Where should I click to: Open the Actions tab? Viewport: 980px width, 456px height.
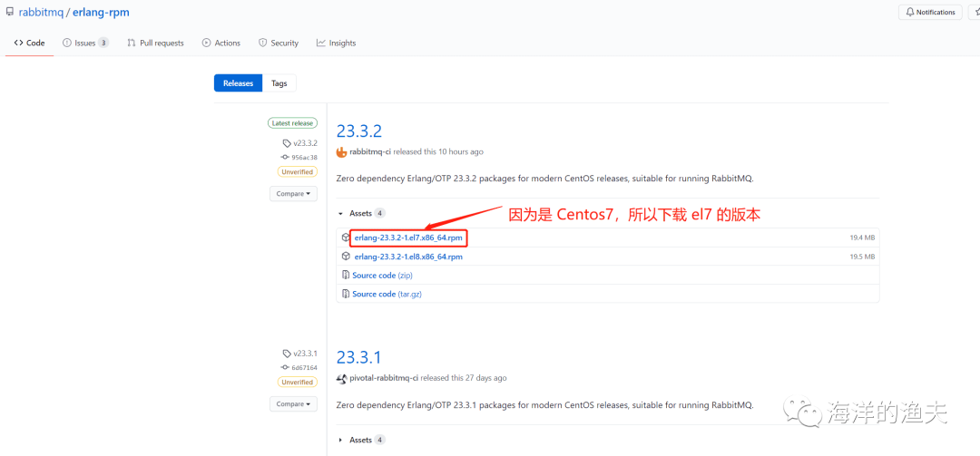click(x=221, y=44)
